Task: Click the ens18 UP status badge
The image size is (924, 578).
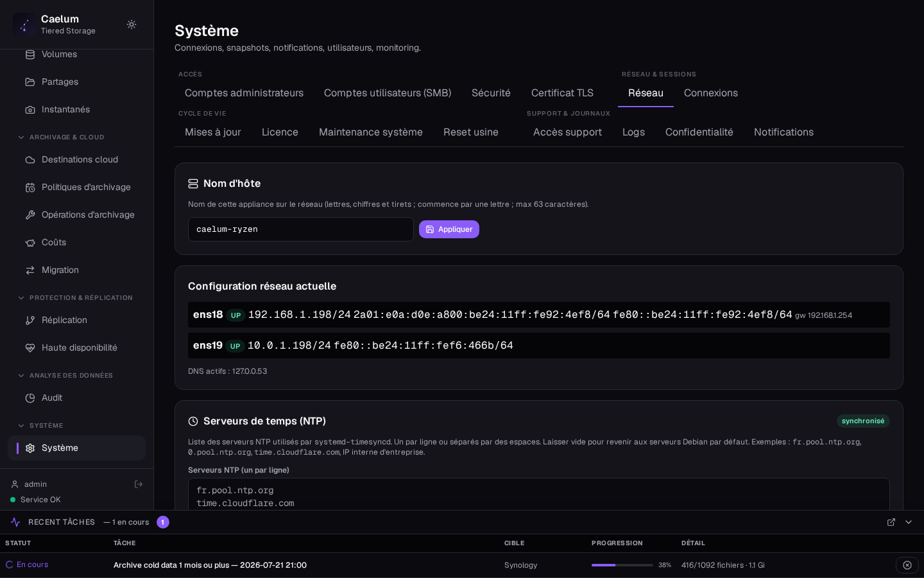Action: (x=235, y=315)
